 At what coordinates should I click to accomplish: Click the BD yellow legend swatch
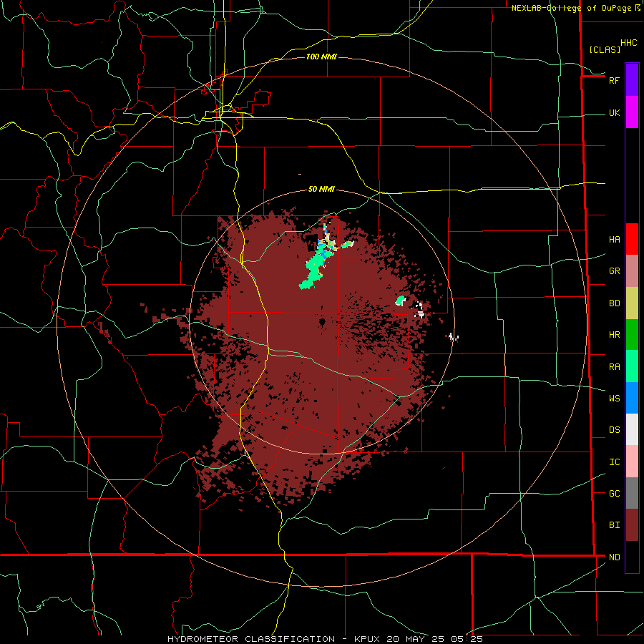coord(632,303)
